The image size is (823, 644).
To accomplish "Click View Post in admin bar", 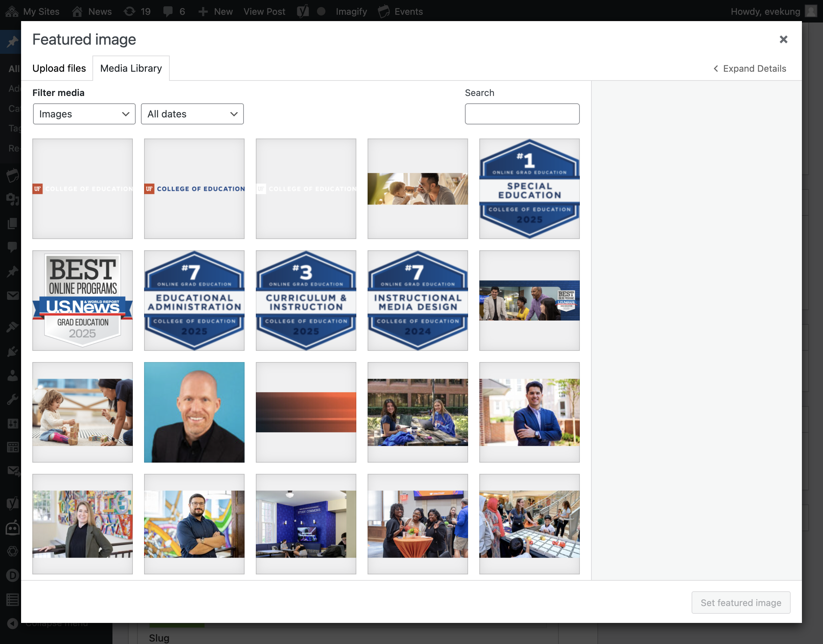I will [x=264, y=11].
